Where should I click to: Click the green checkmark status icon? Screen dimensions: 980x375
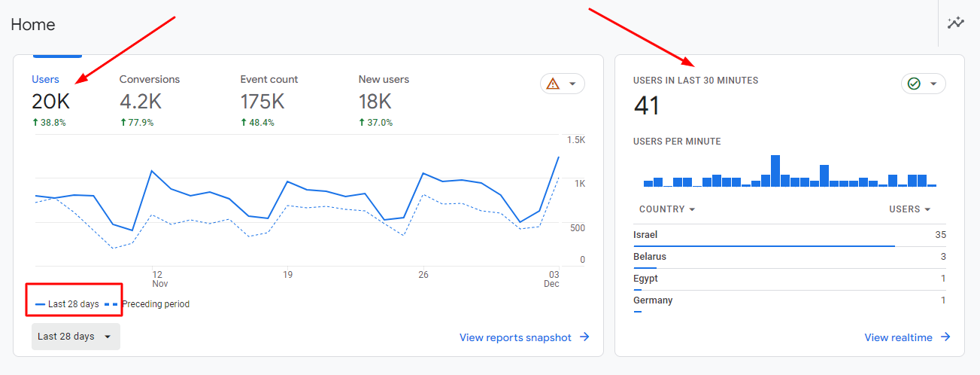pyautogui.click(x=914, y=84)
